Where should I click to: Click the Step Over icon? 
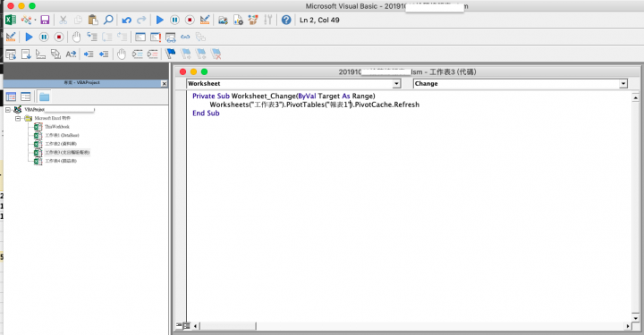tap(107, 37)
